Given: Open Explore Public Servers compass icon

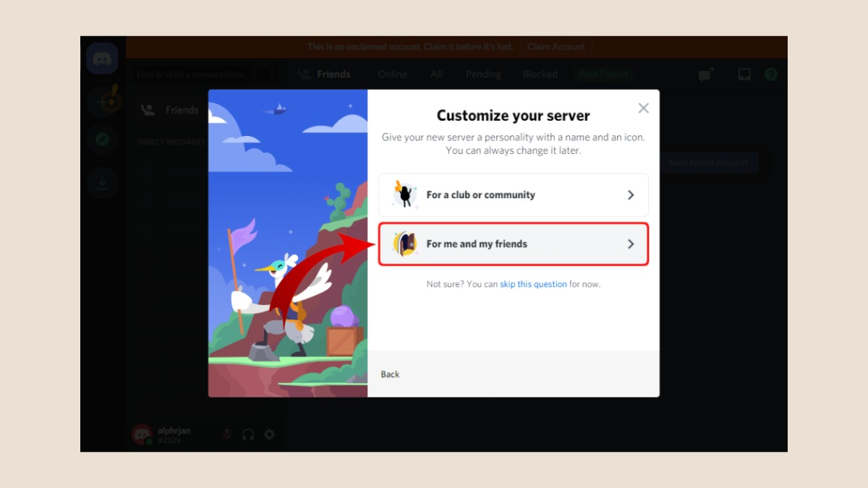Looking at the screenshot, I should (x=103, y=140).
